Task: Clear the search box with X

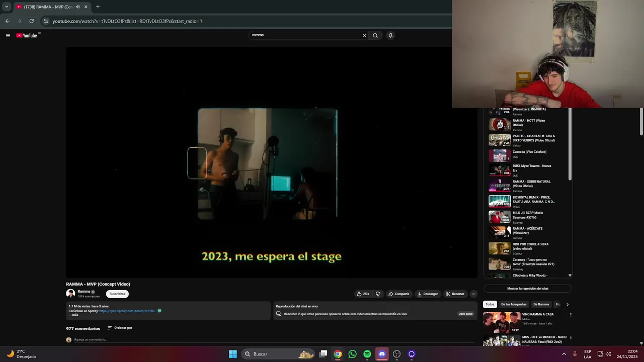Action: [364, 35]
